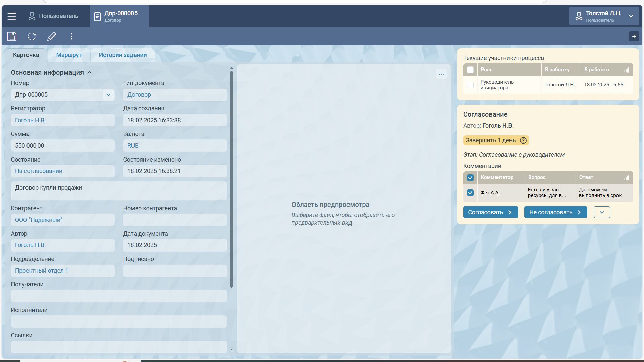The image size is (644, 362).
Task: Open the hamburger main menu
Action: click(x=12, y=16)
